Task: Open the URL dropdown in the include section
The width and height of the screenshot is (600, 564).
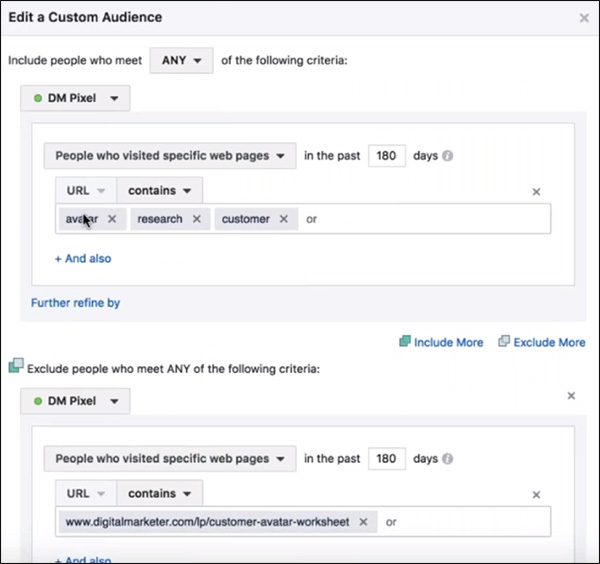Action: pos(86,191)
